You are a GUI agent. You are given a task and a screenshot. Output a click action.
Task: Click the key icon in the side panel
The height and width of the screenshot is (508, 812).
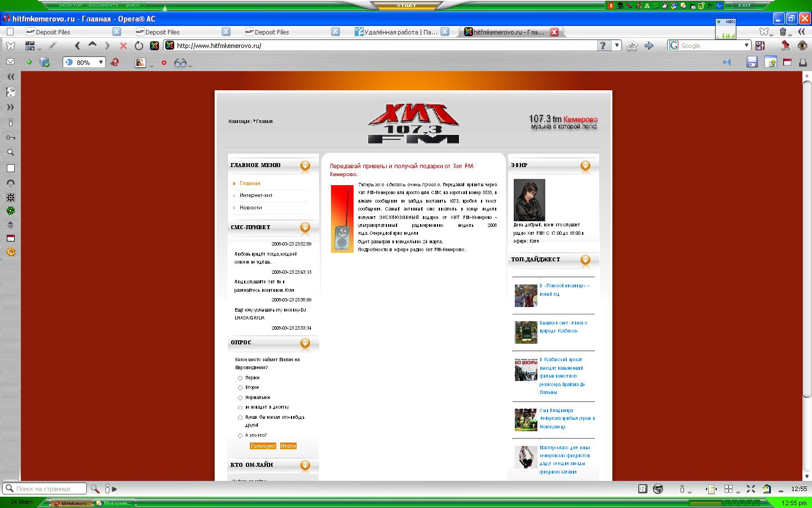tap(10, 138)
